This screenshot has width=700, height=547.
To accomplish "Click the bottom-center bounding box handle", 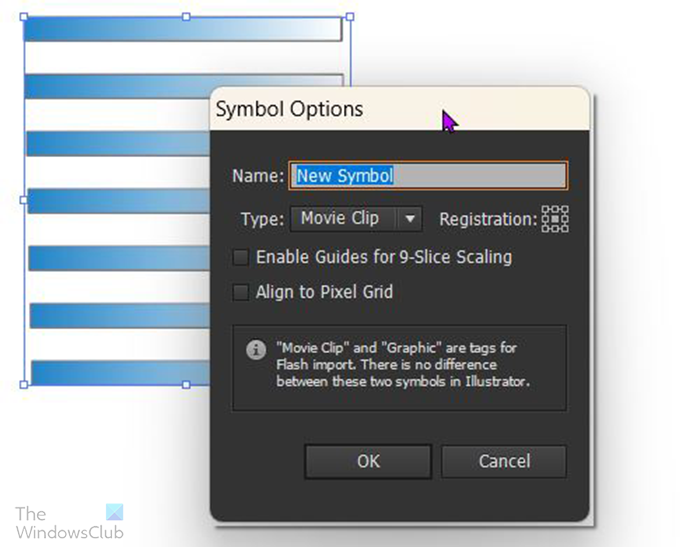I will 186,384.
